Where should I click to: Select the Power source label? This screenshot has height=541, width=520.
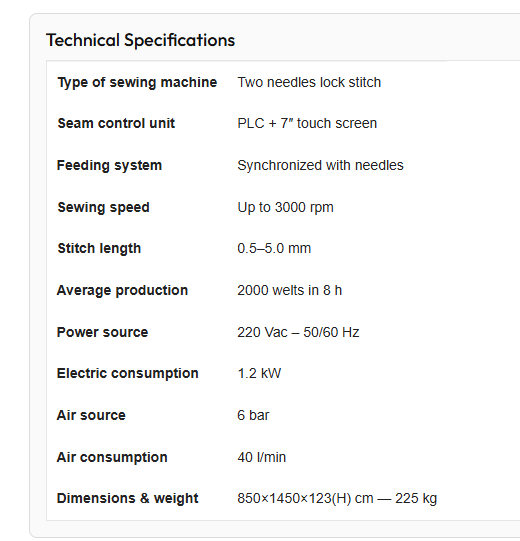click(102, 332)
